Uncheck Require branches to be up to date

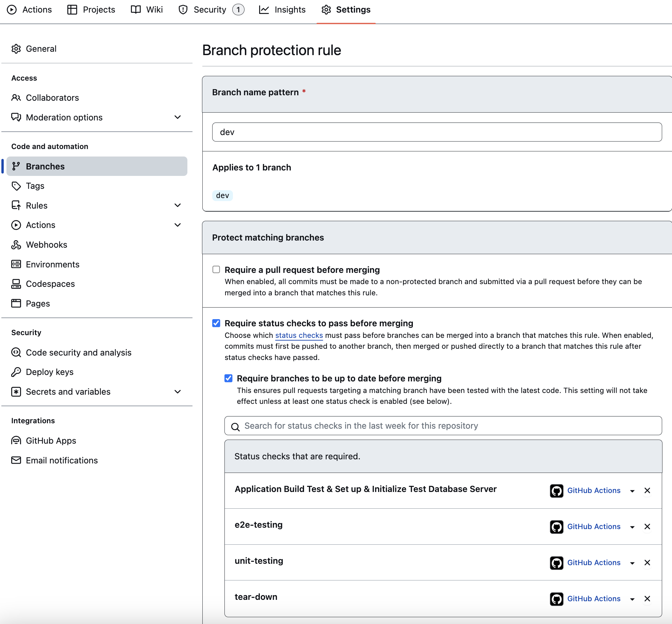(229, 378)
